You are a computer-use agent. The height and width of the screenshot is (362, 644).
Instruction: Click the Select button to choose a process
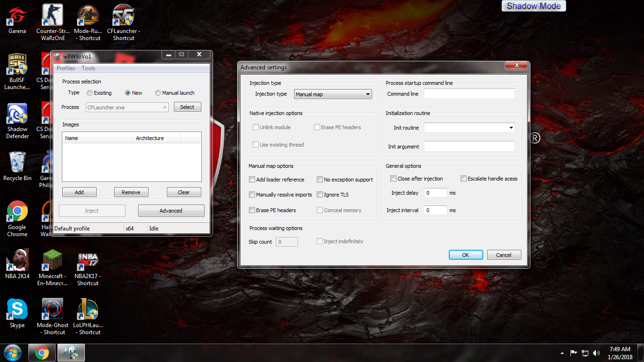tap(187, 107)
